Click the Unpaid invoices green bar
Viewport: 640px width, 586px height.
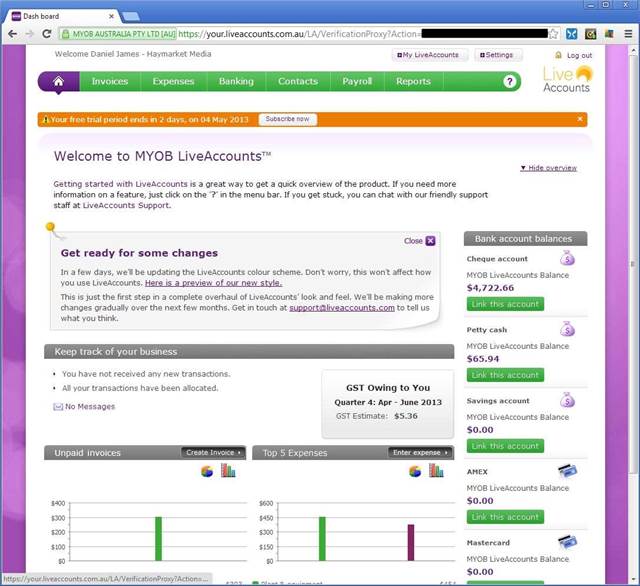click(x=158, y=539)
